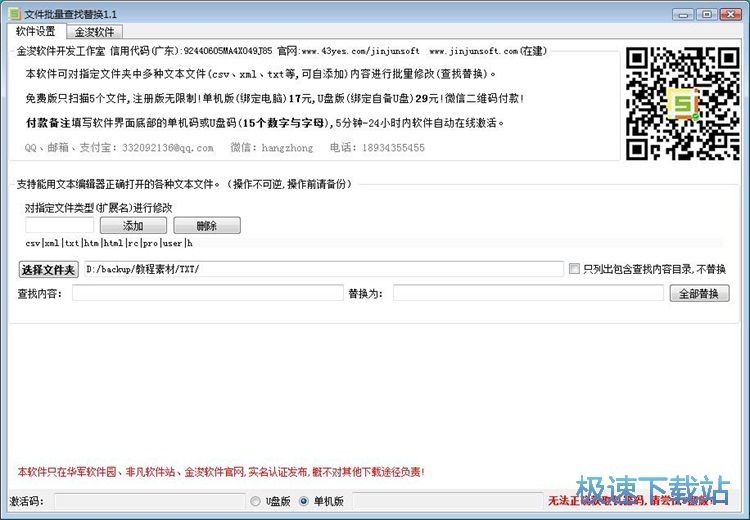Focus the file extension input box
750x520 pixels.
click(x=59, y=225)
